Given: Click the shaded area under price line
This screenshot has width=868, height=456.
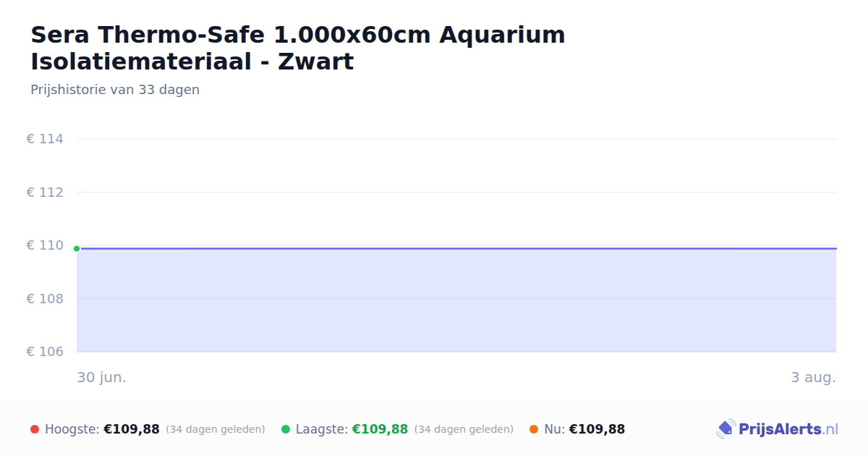Looking at the screenshot, I should (x=456, y=300).
